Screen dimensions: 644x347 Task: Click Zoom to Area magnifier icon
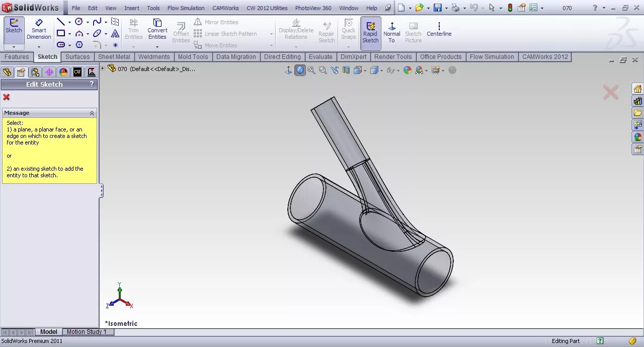[x=323, y=70]
